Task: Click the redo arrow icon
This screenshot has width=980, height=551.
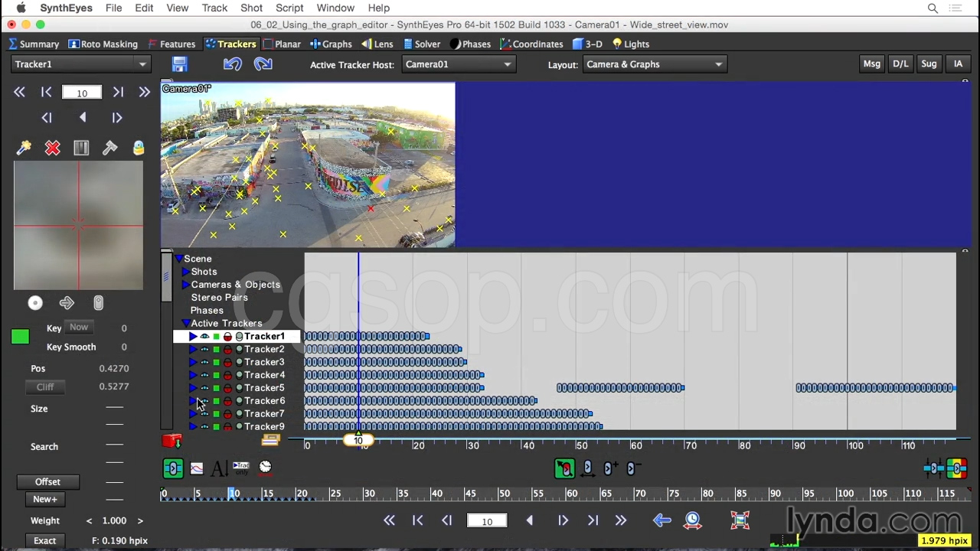Action: 263,64
